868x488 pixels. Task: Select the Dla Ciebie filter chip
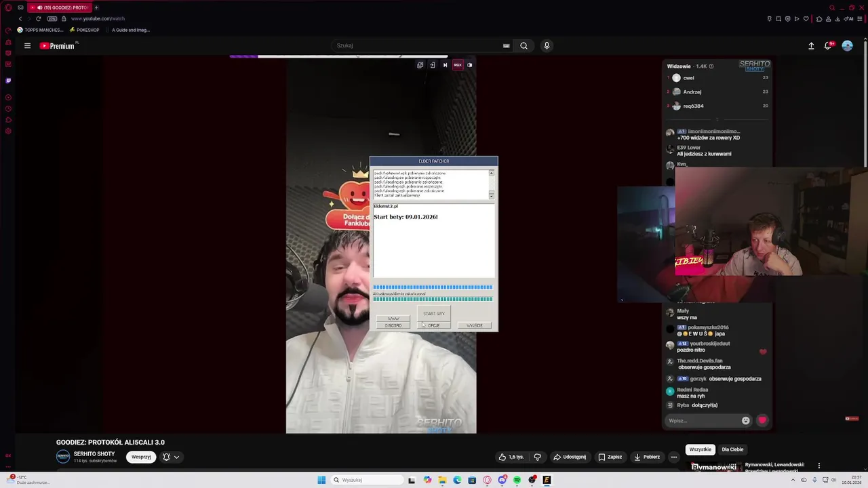click(732, 449)
